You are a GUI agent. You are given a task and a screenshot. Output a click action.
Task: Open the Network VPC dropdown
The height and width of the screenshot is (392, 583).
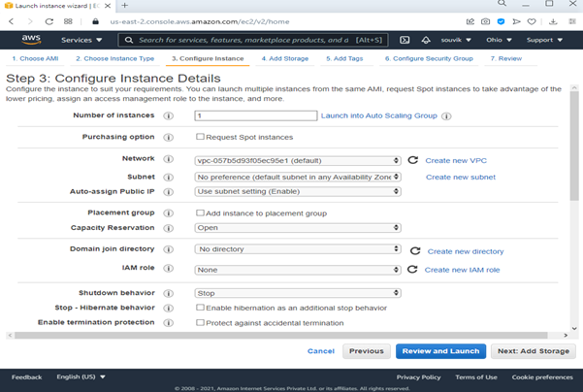click(298, 161)
